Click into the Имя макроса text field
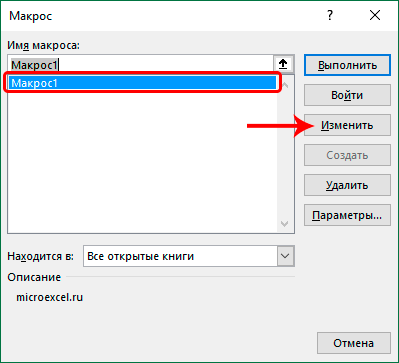 pos(140,65)
